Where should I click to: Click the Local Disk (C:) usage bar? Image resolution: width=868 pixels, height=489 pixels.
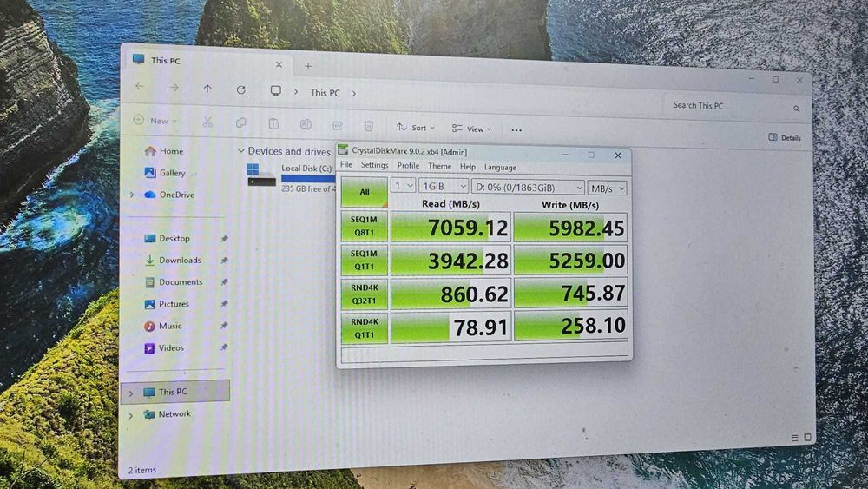coord(308,178)
